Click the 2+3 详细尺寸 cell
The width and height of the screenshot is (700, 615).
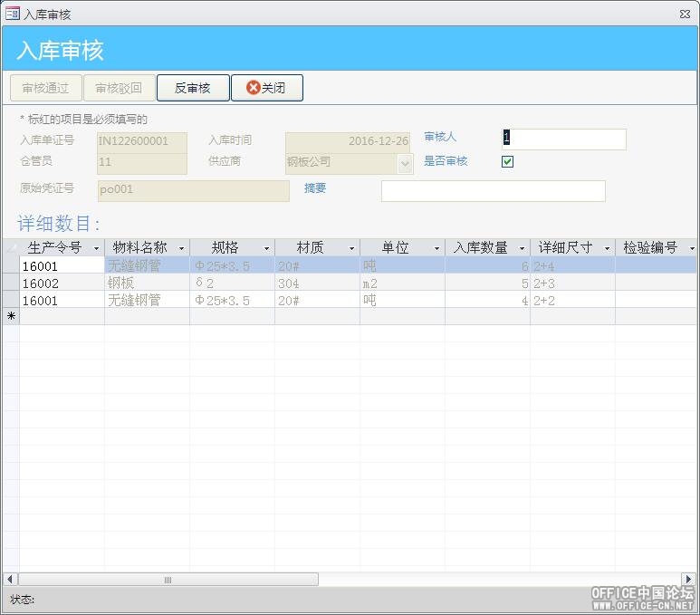point(572,283)
